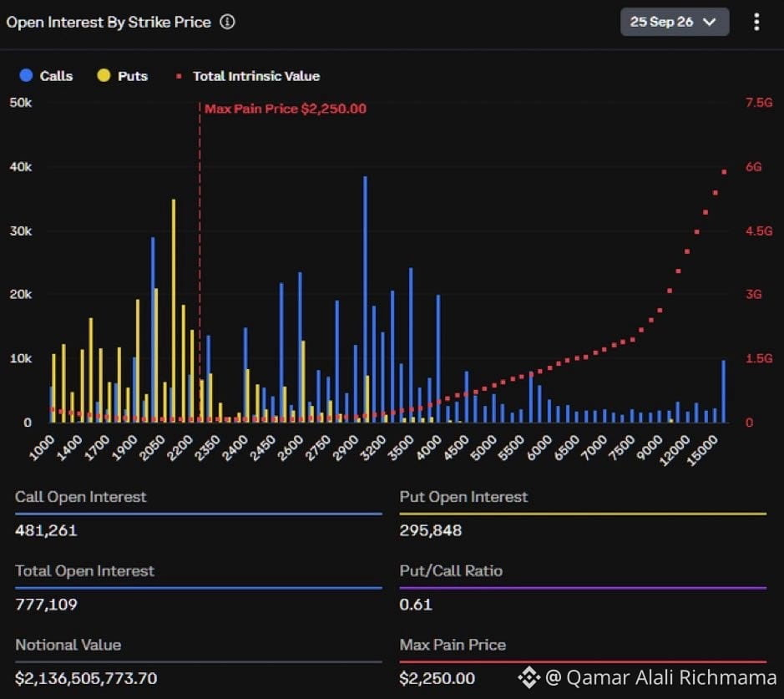Click the Qamar Alali Richmama watermark

tap(661, 678)
